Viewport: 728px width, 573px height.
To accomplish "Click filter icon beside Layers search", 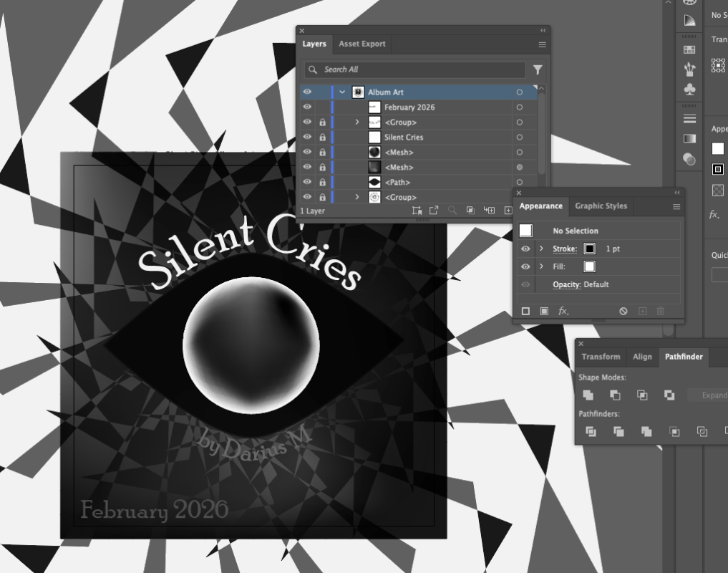I will 538,69.
